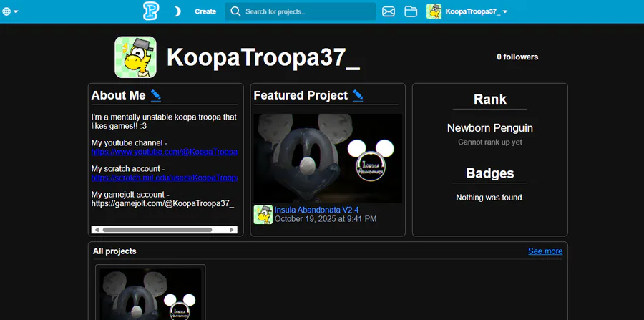Open the My Stuff folder icon
This screenshot has width=644, height=320.
point(411,11)
